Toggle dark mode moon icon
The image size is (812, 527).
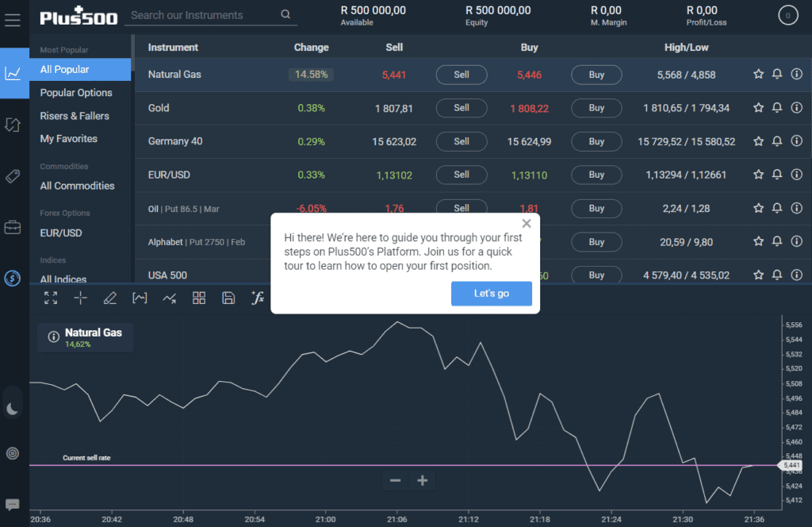pos(13,409)
